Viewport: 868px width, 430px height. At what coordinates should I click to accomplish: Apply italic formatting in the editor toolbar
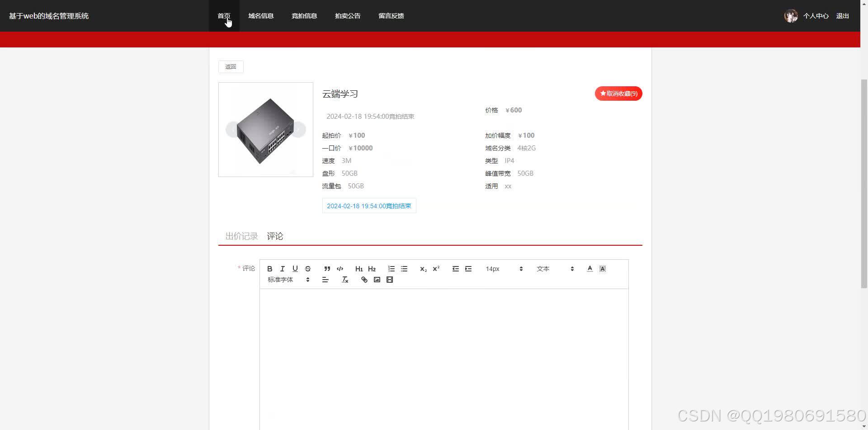[x=283, y=268]
